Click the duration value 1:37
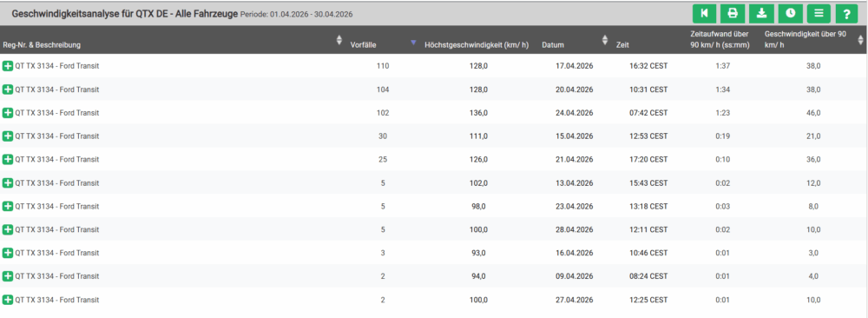The height and width of the screenshot is (318, 868). click(x=723, y=66)
